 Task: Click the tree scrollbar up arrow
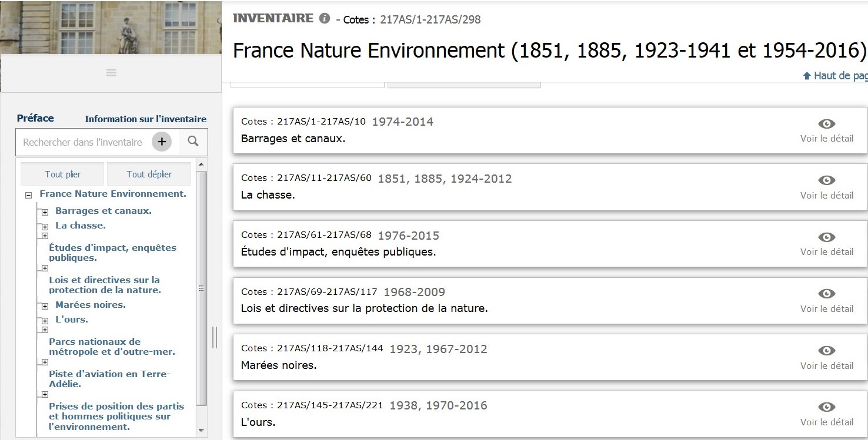201,164
